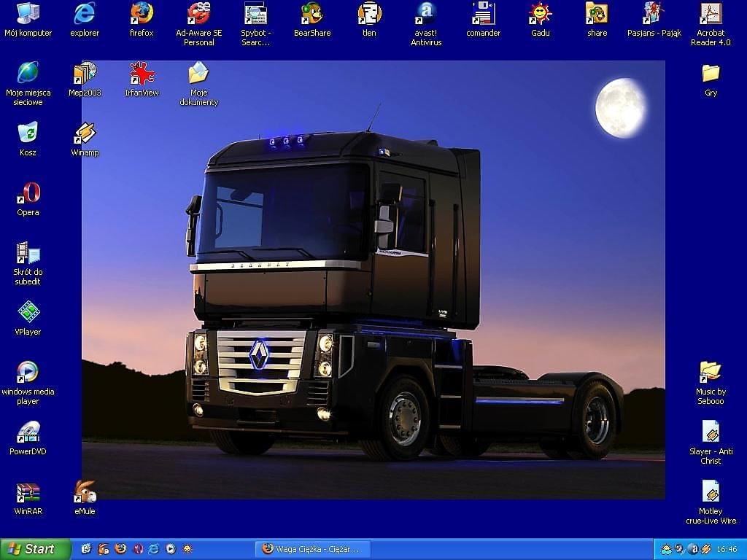Select the Winamp shortcut on the desktop
The image size is (747, 560).
pos(85,139)
